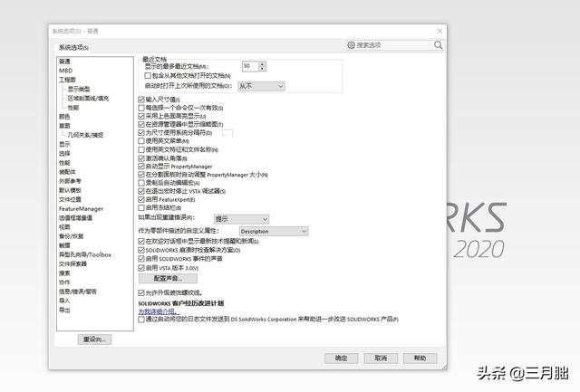580x392 pixels.
Task: Select 草图 in the options tree
Action: pyautogui.click(x=64, y=126)
